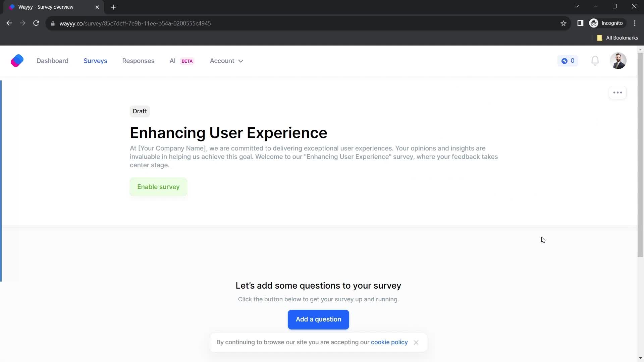This screenshot has height=362, width=644.
Task: Click the Surveys navigation tab
Action: [x=95, y=61]
